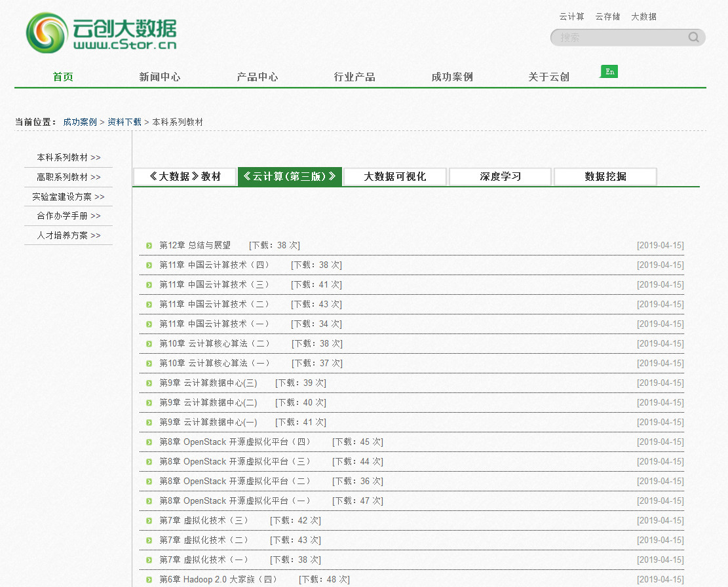Viewport: 728px width, 587px height.
Task: Select the 深度学习 tab
Action: tap(500, 177)
